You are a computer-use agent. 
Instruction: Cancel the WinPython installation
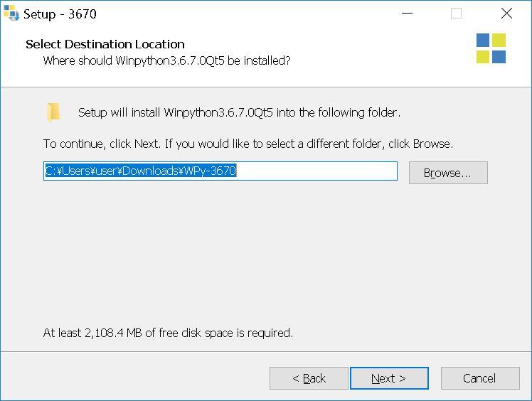pos(480,378)
